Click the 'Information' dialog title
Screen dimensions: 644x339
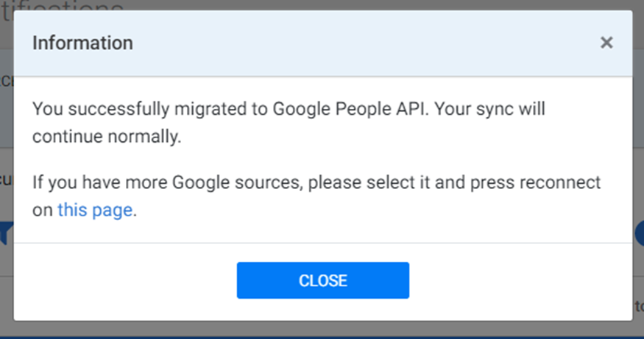tap(82, 43)
